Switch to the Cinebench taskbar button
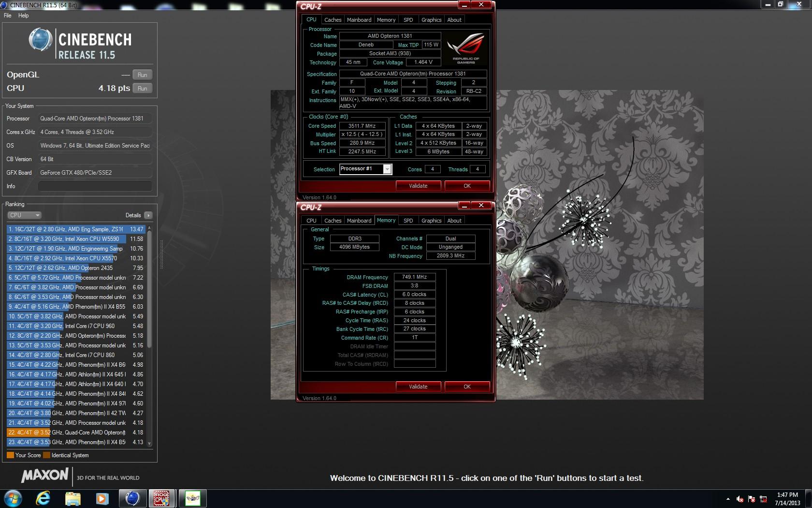 point(132,498)
